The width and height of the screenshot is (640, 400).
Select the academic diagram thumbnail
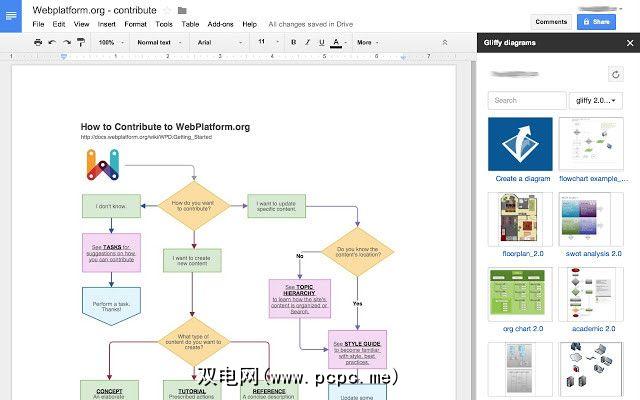point(591,294)
